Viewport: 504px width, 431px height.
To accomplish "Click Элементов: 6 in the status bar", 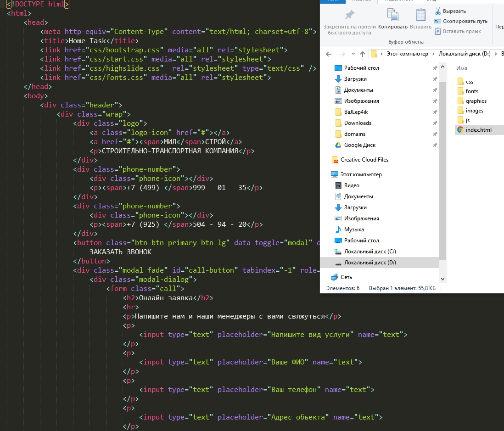I will [342, 288].
